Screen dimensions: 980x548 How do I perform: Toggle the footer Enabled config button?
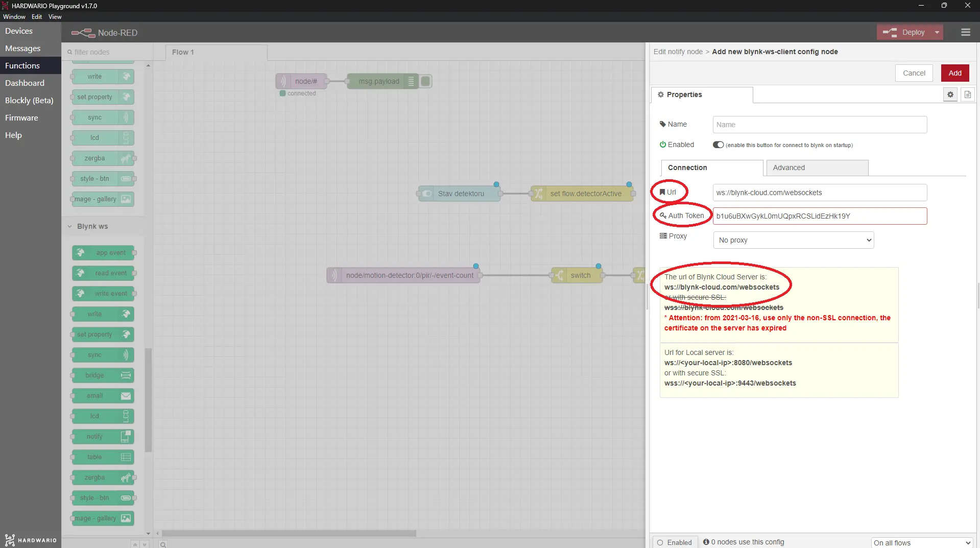click(674, 542)
